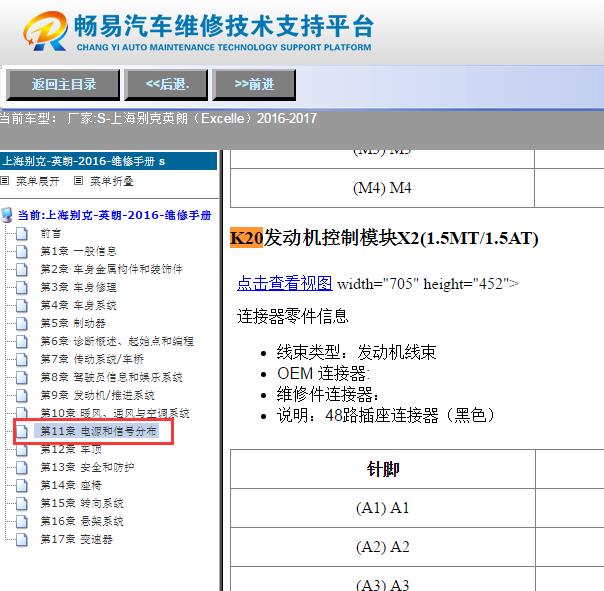
Task: Click computer icon beside current manual root
Action: [x=7, y=215]
